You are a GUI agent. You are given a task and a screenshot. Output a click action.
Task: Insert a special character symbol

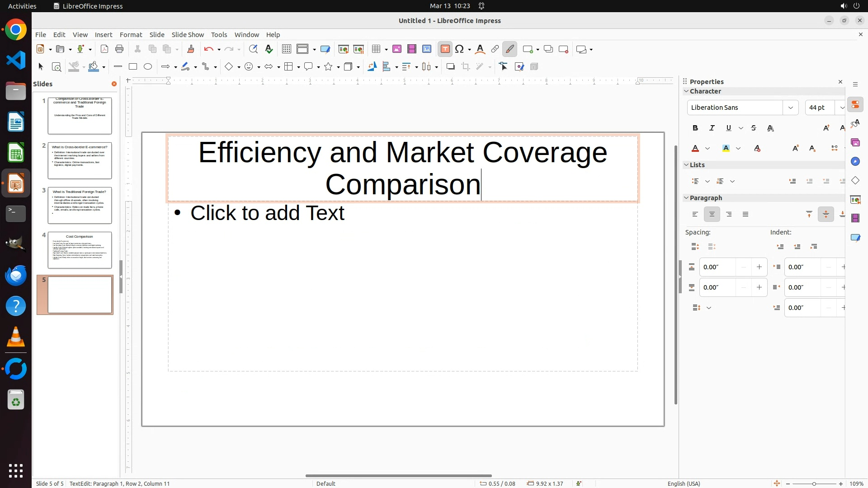pos(459,49)
